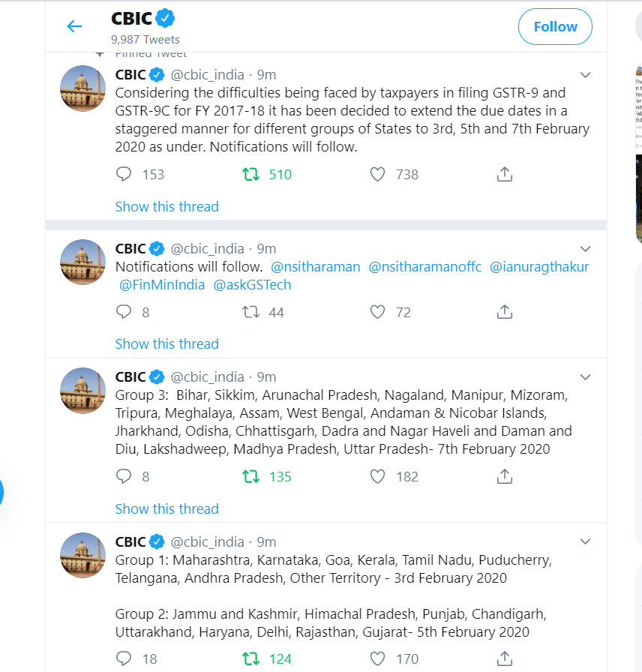Share the Group 1 and 2 tweet
642x672 pixels.
tap(505, 658)
